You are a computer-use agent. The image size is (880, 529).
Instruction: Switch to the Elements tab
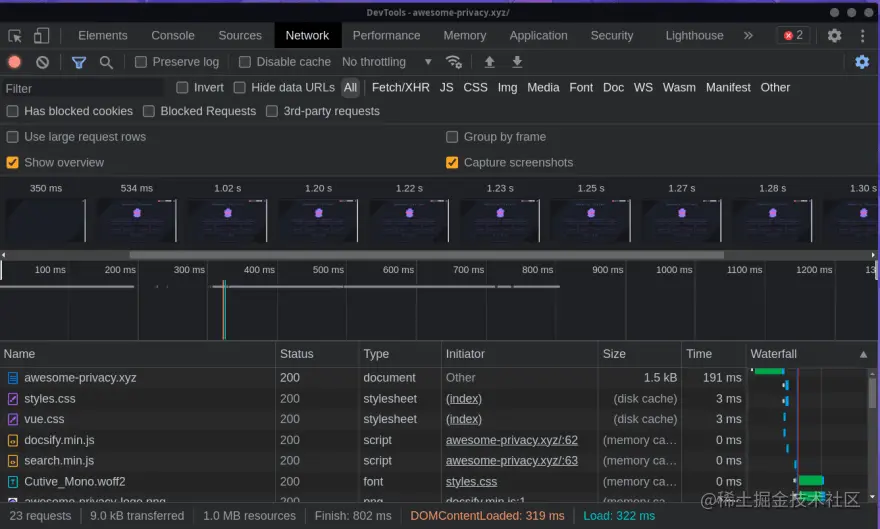click(103, 35)
